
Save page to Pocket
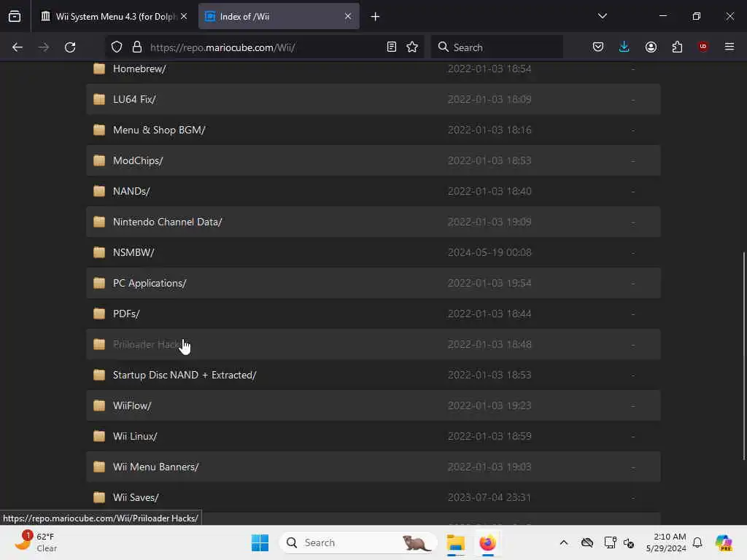pos(598,47)
